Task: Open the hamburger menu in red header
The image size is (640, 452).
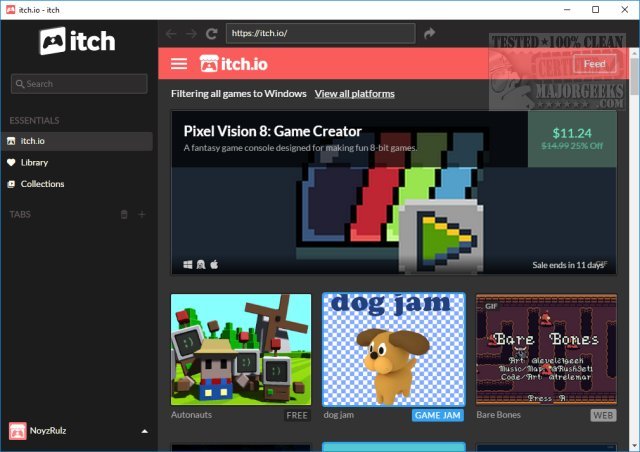Action: point(179,64)
